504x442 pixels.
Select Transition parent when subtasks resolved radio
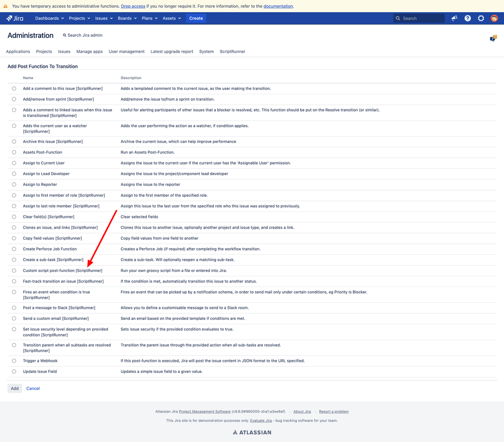click(x=14, y=345)
